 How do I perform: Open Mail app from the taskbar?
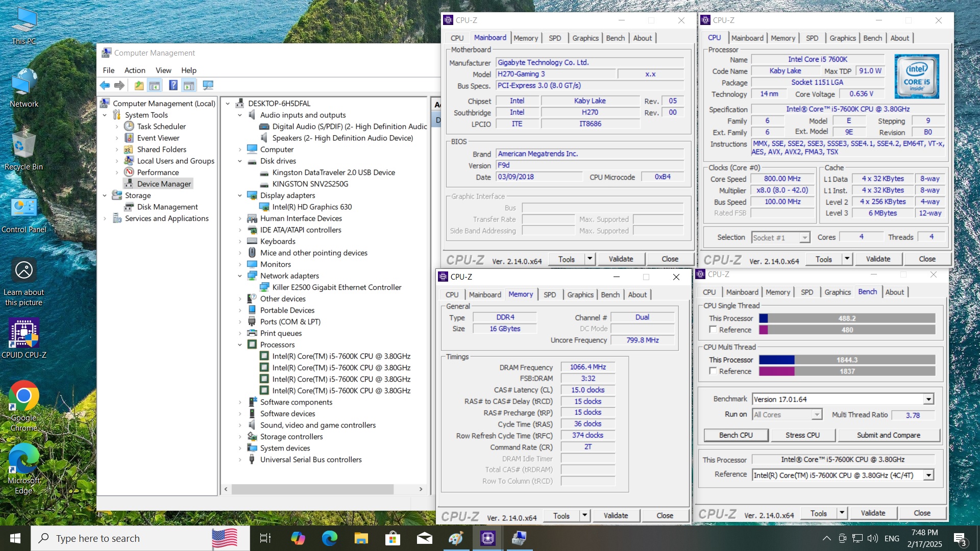click(425, 538)
